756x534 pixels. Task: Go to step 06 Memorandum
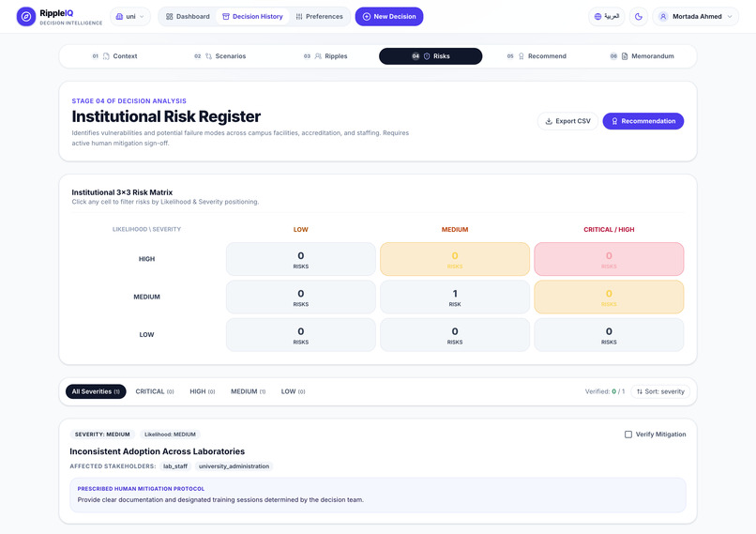[x=642, y=56]
